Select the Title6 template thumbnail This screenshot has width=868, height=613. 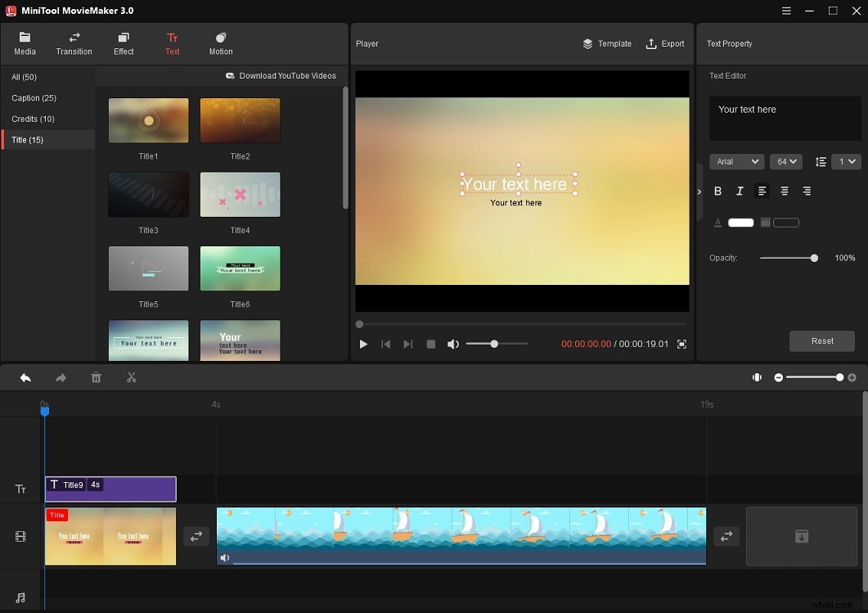tap(240, 268)
